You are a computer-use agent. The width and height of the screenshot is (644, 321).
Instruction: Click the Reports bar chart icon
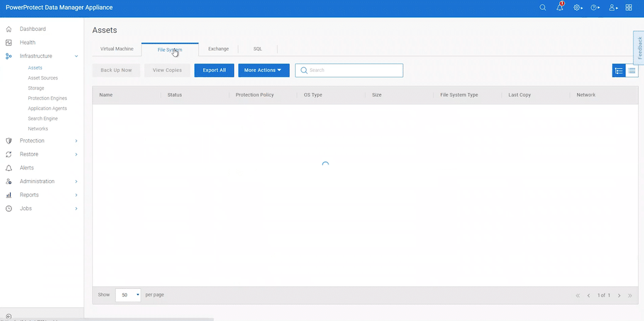(9, 195)
